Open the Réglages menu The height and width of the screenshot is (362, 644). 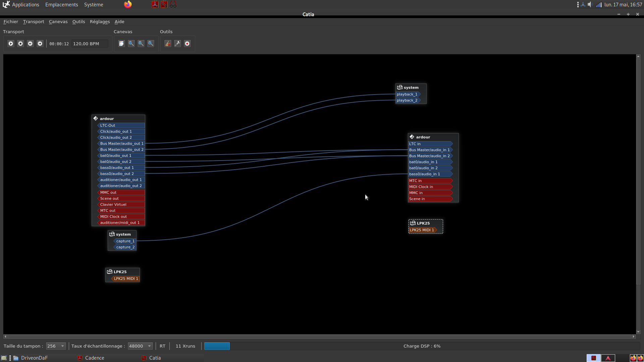[100, 21]
